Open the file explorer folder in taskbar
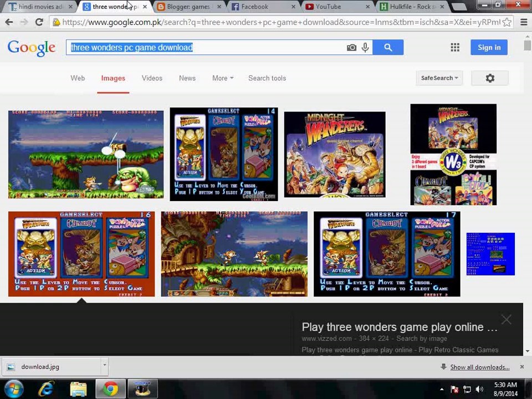This screenshot has height=399, width=532. point(78,389)
